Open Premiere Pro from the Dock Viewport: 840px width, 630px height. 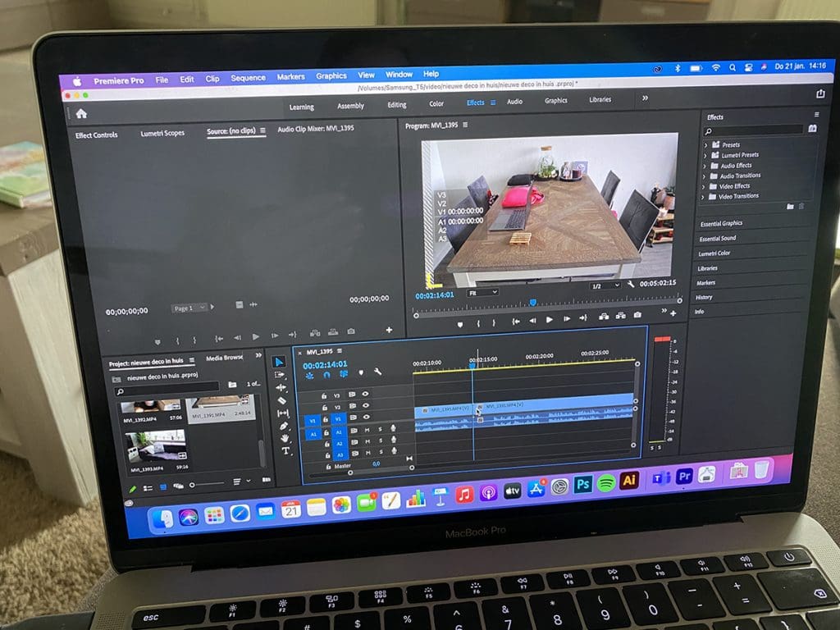tap(684, 477)
